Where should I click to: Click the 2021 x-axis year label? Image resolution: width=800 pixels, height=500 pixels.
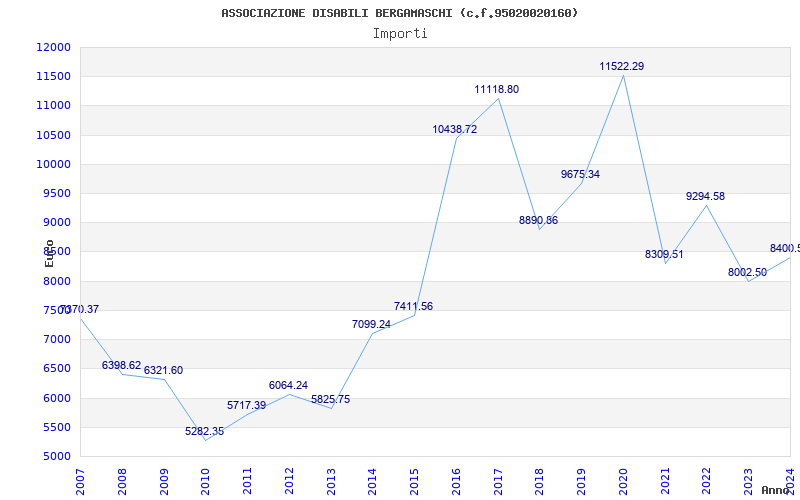point(665,482)
